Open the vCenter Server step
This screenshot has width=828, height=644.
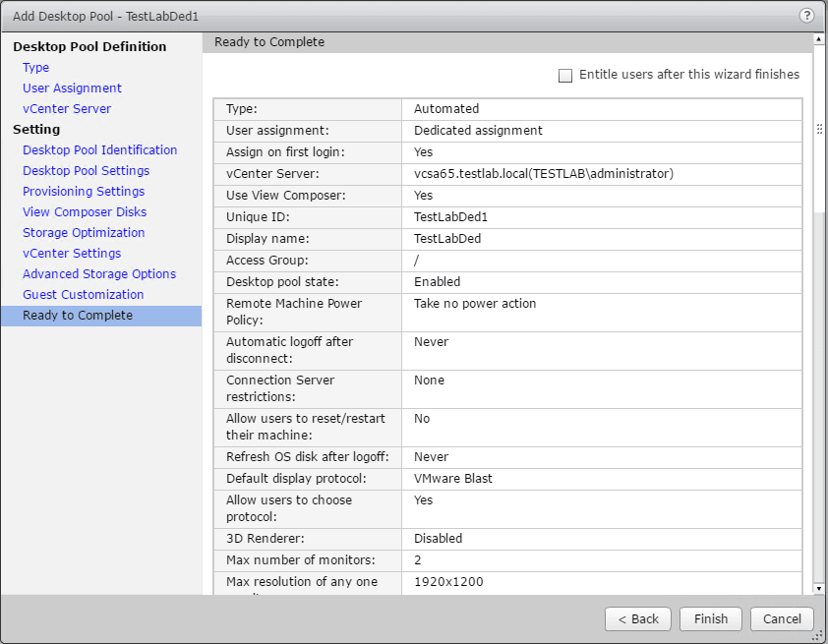[67, 109]
